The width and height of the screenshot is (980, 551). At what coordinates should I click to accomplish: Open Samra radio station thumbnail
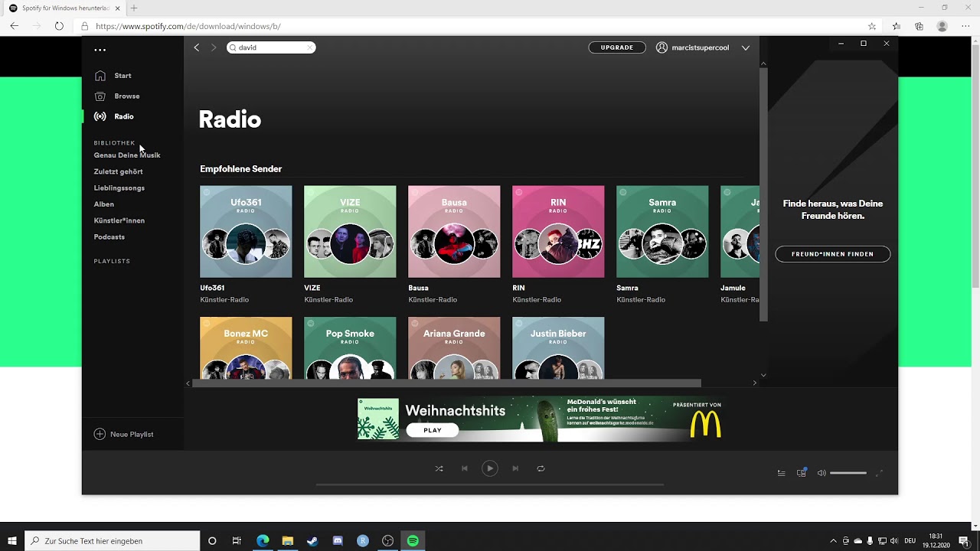tap(662, 231)
